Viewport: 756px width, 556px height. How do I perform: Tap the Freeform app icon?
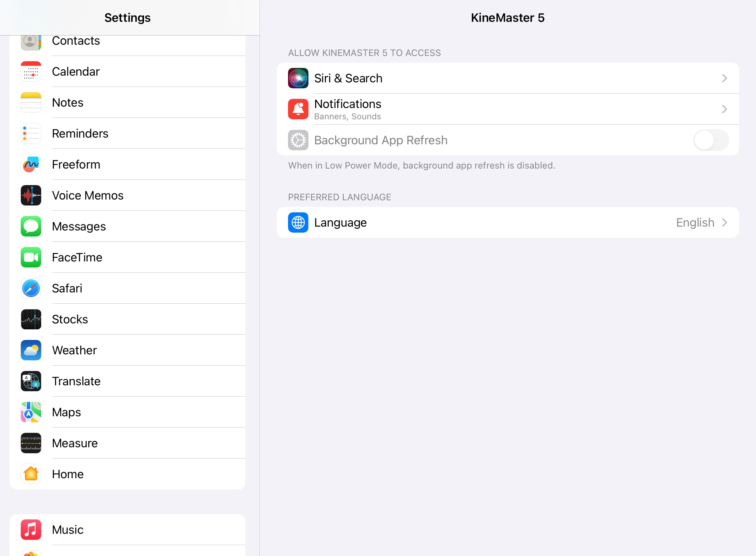coord(31,164)
